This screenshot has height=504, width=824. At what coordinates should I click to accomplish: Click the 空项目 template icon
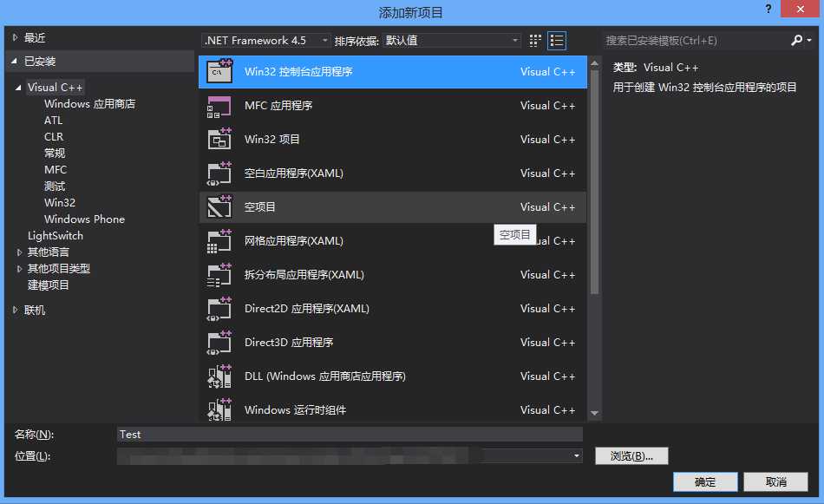[219, 207]
